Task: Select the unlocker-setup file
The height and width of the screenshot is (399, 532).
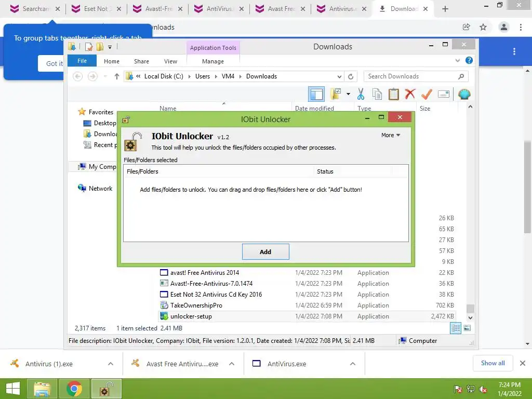Action: tap(191, 316)
